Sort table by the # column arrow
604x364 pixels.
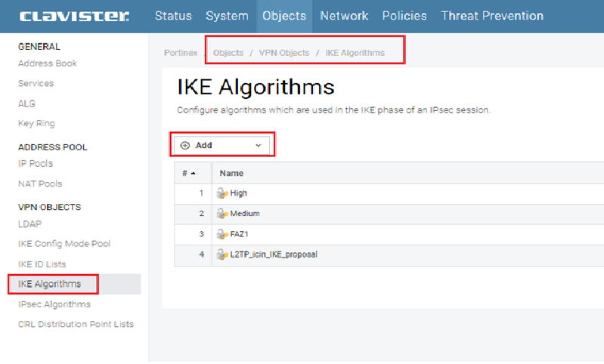tap(194, 173)
